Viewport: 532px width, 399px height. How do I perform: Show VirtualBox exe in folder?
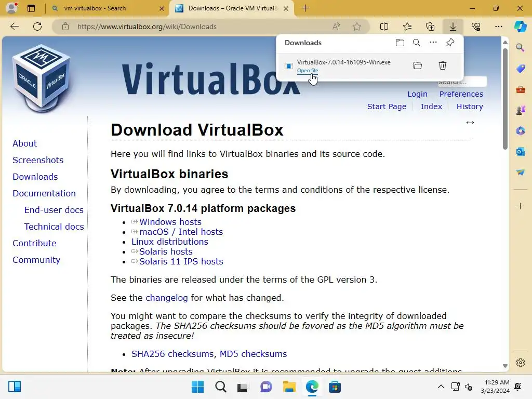coord(418,65)
